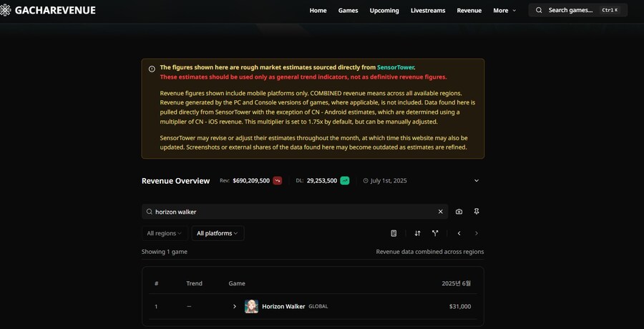644x329 pixels.
Task: Click the horizon walker filter input field
Action: pyautogui.click(x=295, y=212)
